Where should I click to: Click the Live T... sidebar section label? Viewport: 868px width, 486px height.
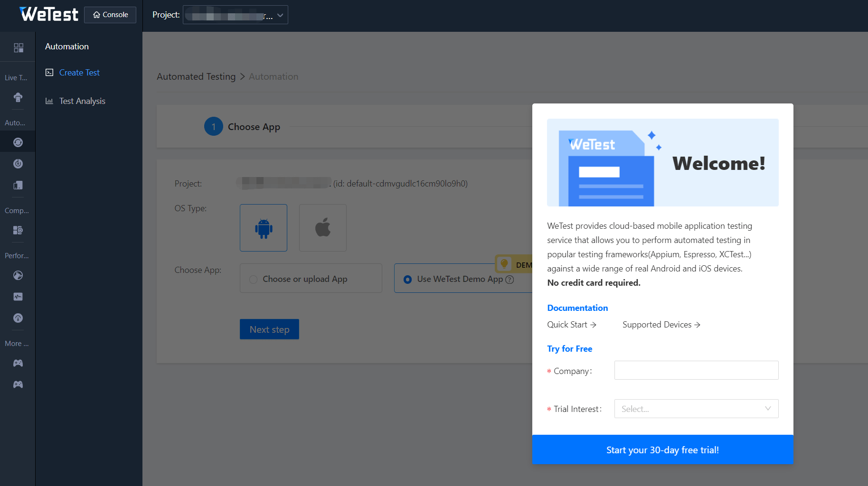[16, 78]
